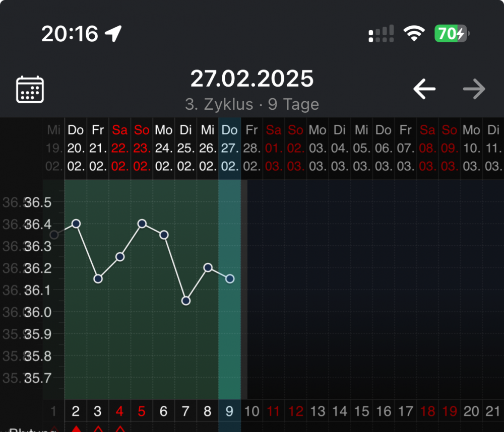Select Wednesday 05.03. column header

click(x=361, y=148)
